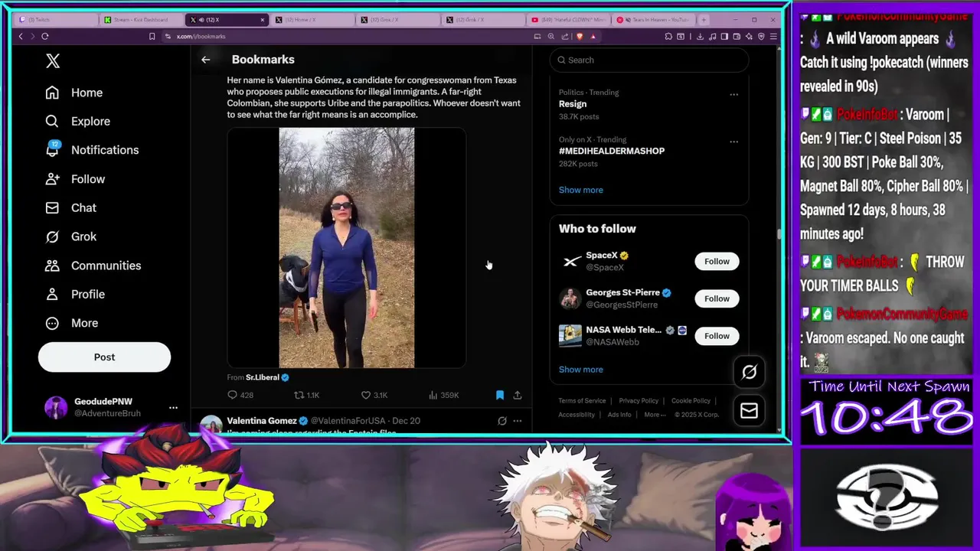
Task: Open Profile in the sidebar
Action: pyautogui.click(x=75, y=294)
